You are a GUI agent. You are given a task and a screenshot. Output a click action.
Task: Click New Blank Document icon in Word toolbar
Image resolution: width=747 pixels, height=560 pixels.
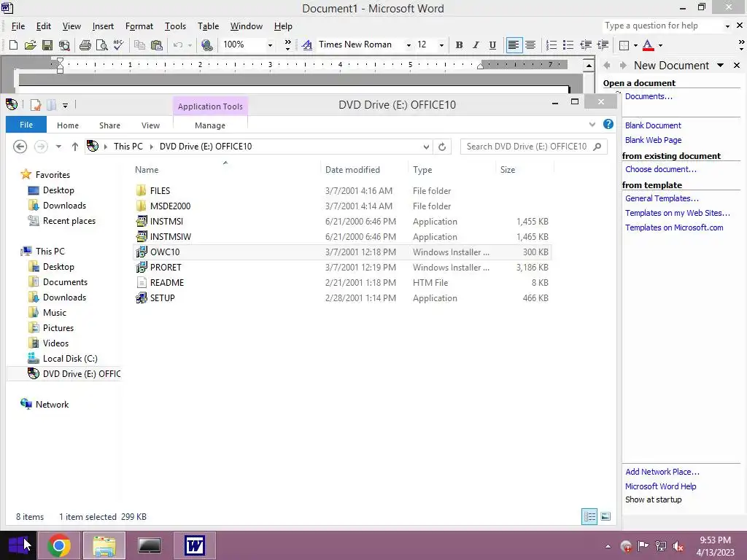13,44
